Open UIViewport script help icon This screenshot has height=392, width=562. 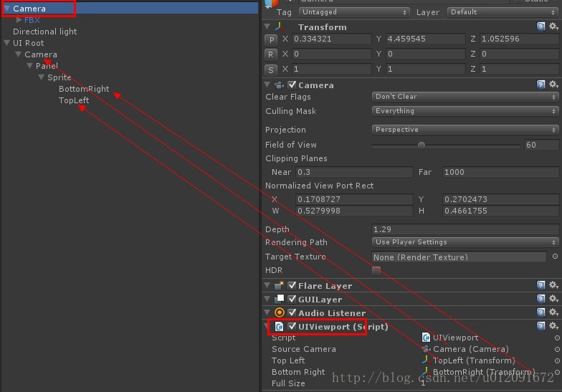click(x=540, y=325)
